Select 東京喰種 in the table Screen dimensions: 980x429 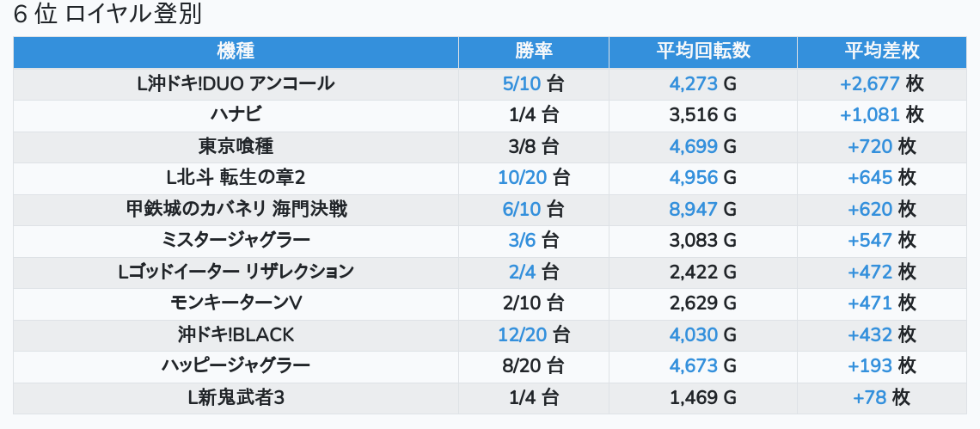236,146
